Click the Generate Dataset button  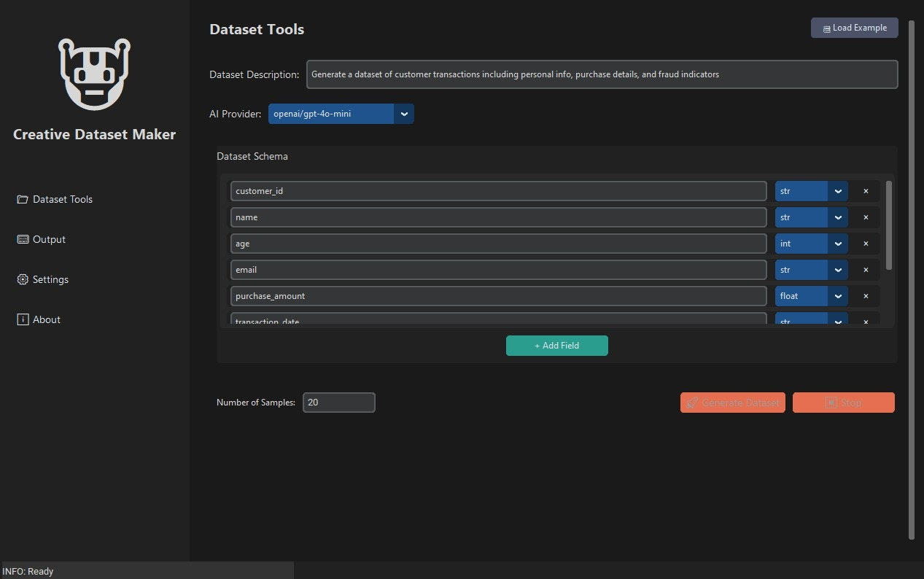(x=732, y=403)
